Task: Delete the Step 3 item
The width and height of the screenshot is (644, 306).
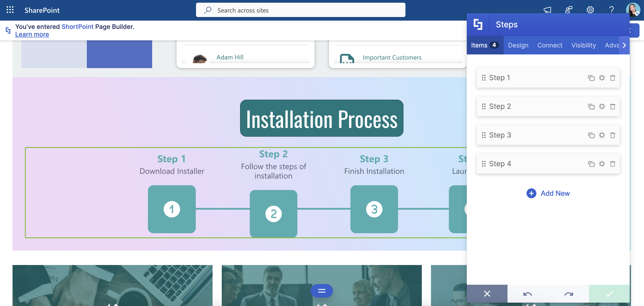Action: tap(612, 135)
